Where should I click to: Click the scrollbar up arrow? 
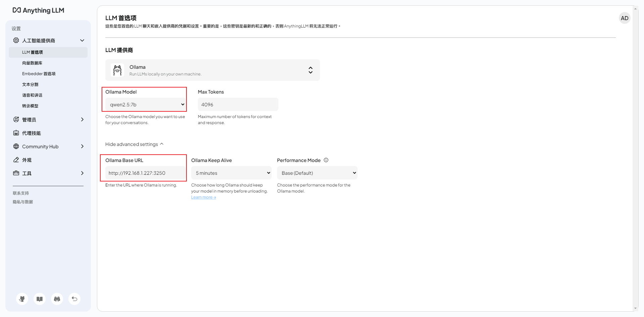pos(635,8)
